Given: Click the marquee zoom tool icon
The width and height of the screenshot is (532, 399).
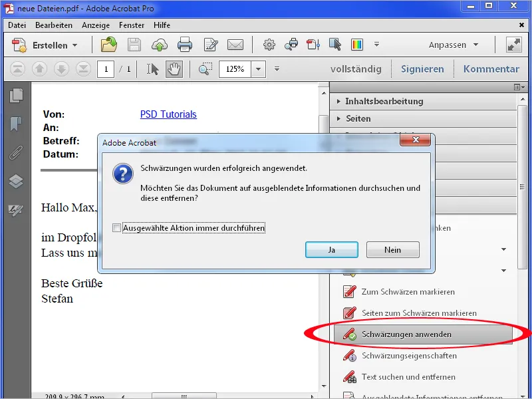Looking at the screenshot, I should (x=205, y=69).
